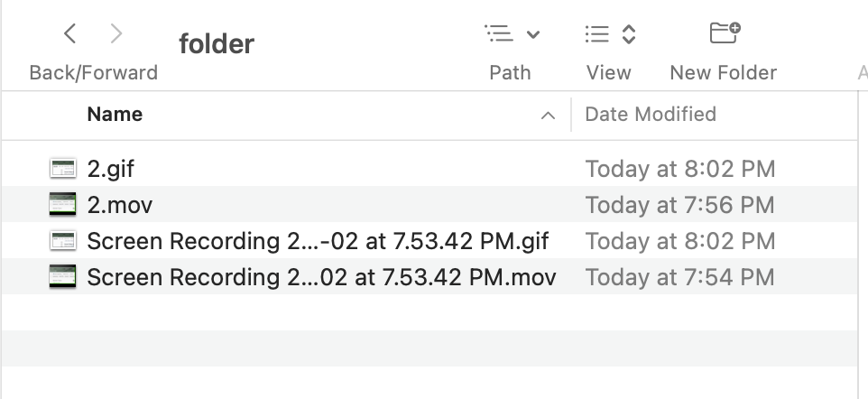Screen dimensions: 868x399
Task: Sort by the Date Modified column header
Action: pos(651,115)
